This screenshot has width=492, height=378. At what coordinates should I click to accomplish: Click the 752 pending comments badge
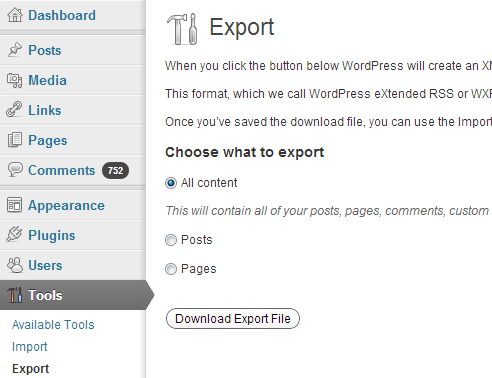point(115,170)
